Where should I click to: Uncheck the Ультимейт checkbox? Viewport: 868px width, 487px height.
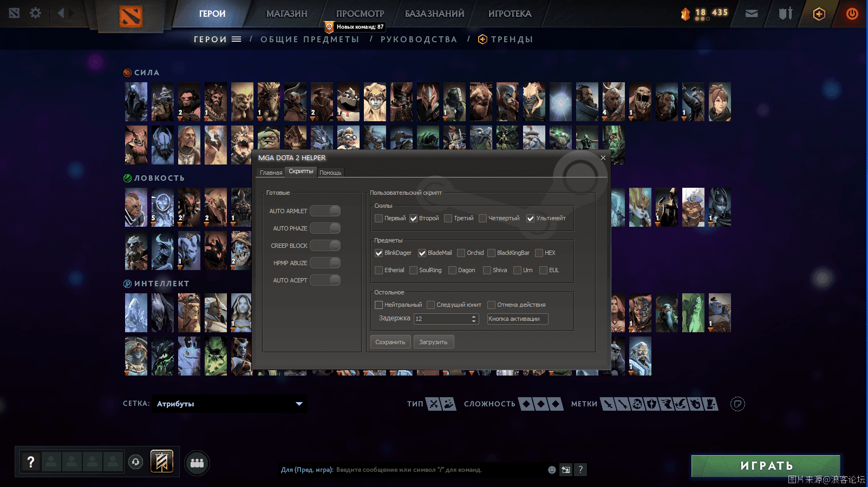click(531, 219)
